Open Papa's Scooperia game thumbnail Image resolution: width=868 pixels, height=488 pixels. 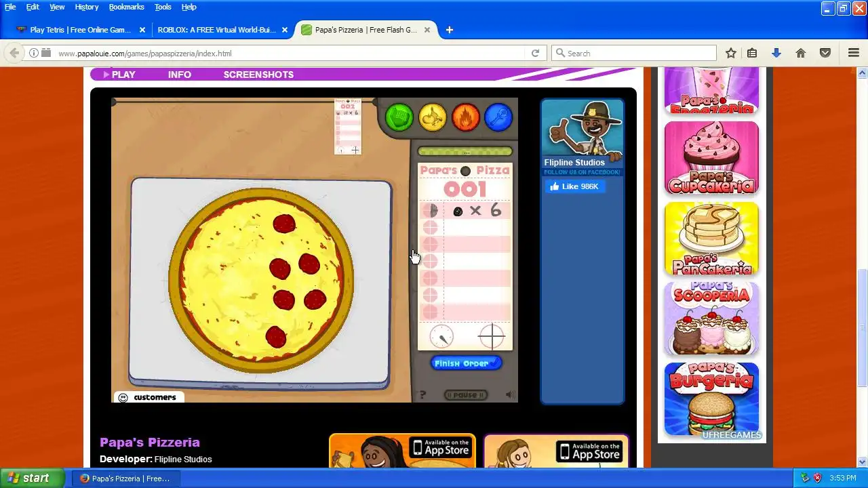pos(711,319)
